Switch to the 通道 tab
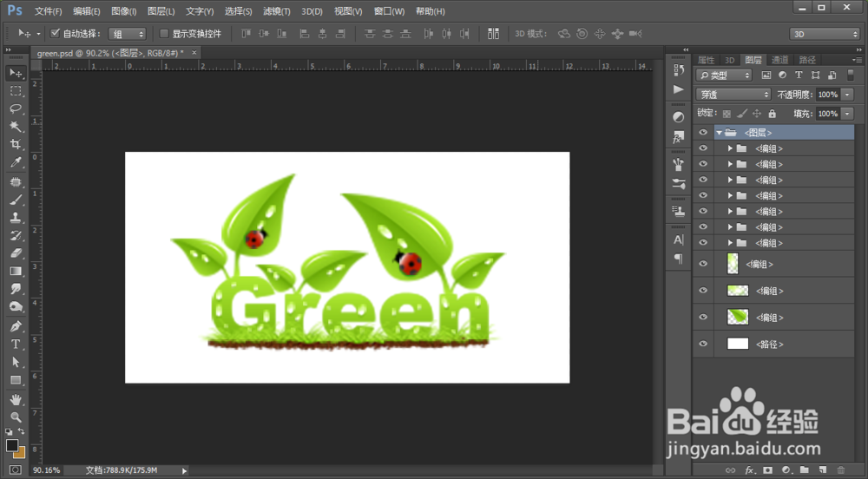868x479 pixels. [779, 60]
